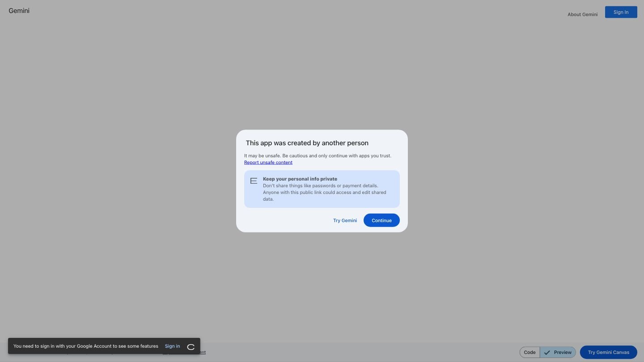
Task: Open the About Gemini link
Action: point(582,14)
